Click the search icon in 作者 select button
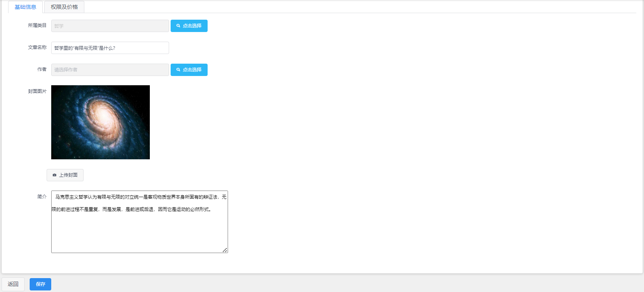Screen dimensions: 644x292 coord(178,70)
